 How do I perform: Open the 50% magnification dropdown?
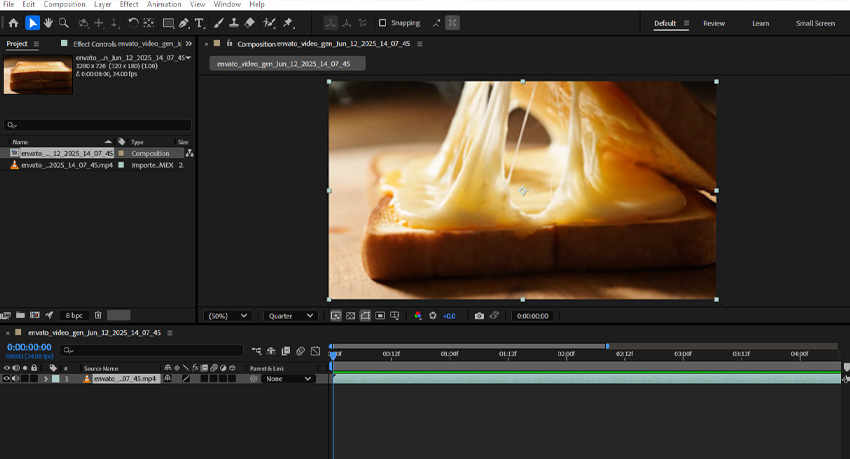pyautogui.click(x=227, y=316)
